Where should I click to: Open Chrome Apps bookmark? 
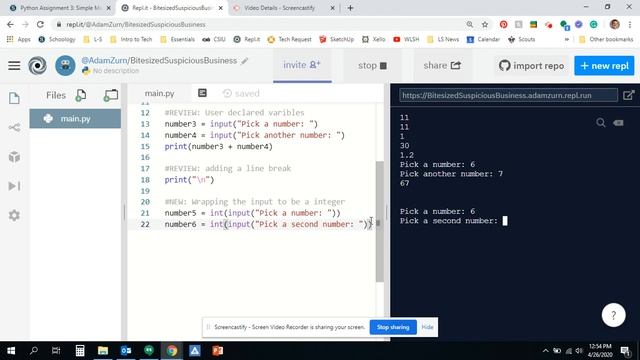click(19, 39)
